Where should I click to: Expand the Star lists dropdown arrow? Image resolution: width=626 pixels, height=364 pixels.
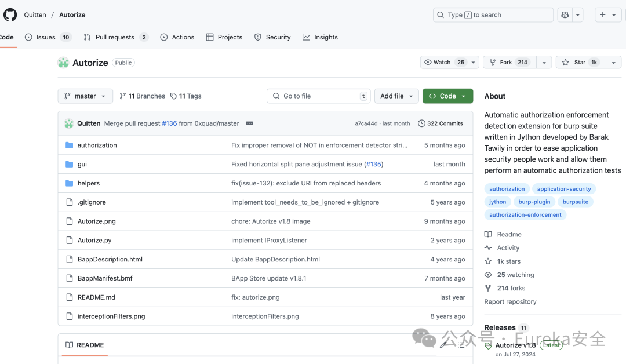pos(614,62)
